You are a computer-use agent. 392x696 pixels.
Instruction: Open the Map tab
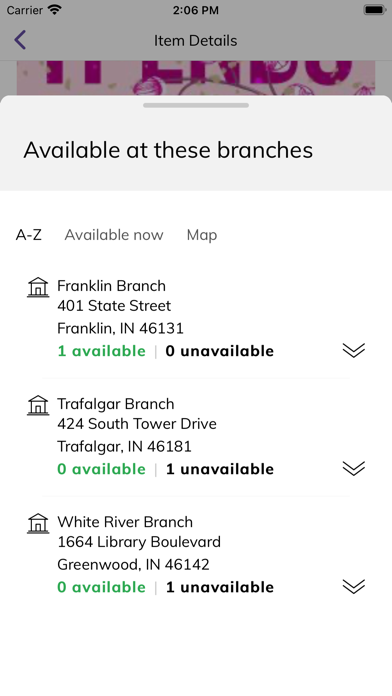pyautogui.click(x=202, y=235)
